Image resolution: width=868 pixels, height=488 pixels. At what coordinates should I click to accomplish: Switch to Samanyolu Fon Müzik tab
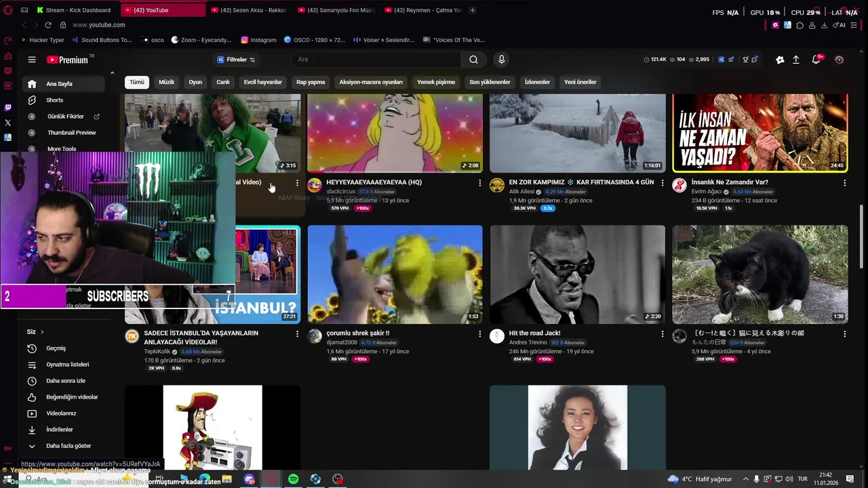[x=336, y=10]
